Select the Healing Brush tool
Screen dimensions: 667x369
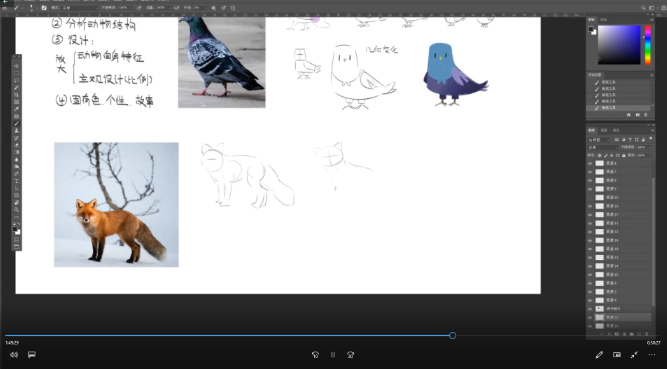pyautogui.click(x=17, y=117)
